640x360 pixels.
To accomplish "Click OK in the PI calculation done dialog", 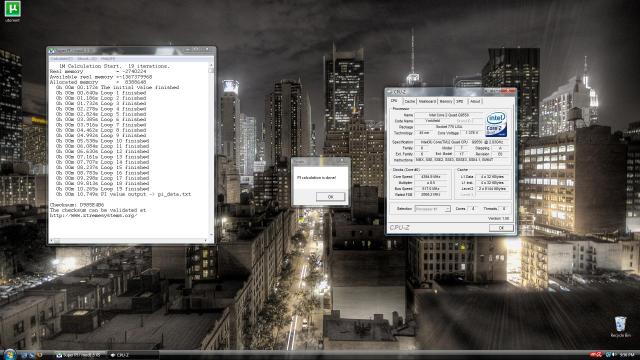I will (330, 197).
